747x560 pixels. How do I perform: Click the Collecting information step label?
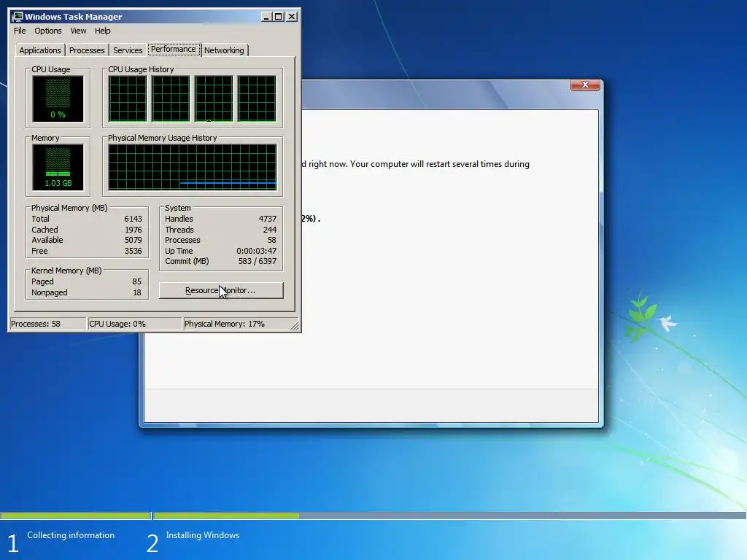coord(71,535)
